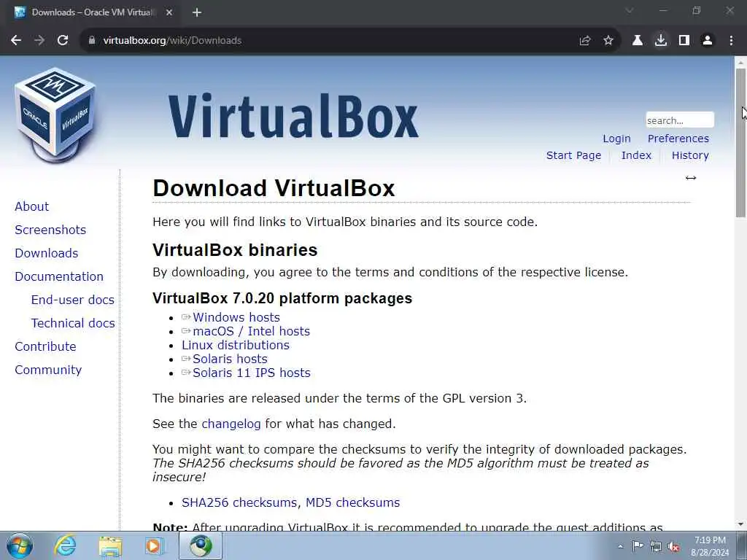Reload the page with the refresh icon
Screen dimensions: 747x560
click(x=63, y=41)
